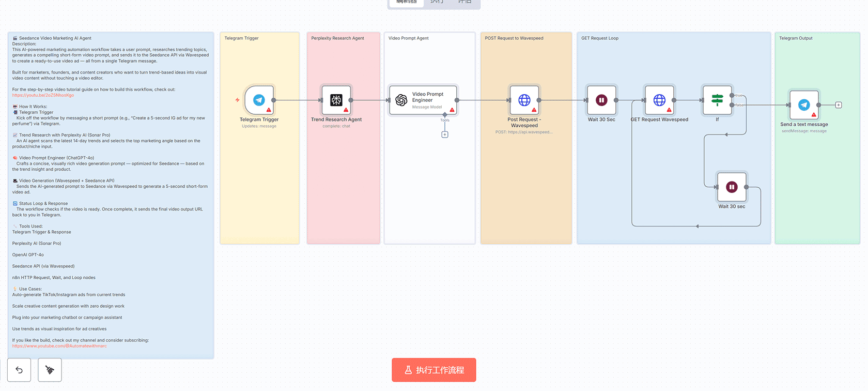Switch to the 评估 tab
This screenshot has width=868, height=391.
pyautogui.click(x=464, y=2)
